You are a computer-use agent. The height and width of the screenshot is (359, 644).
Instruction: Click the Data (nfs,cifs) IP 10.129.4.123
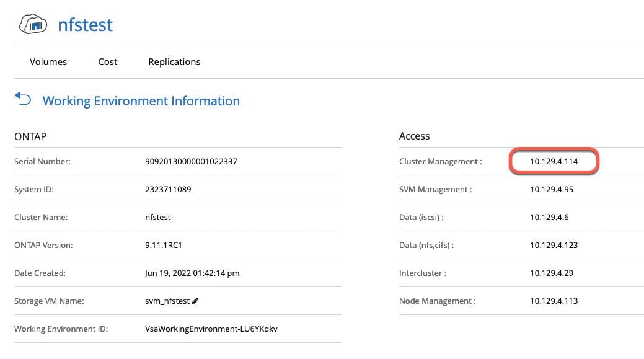554,246
